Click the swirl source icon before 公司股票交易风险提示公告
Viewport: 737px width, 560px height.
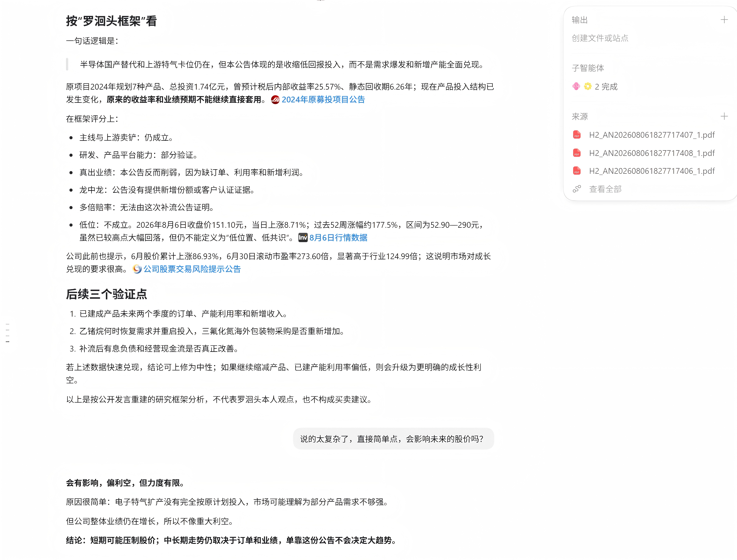tap(137, 269)
